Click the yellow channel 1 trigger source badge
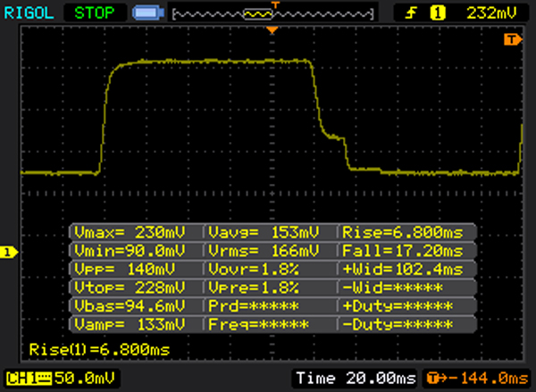The image size is (536, 392). coord(438,13)
